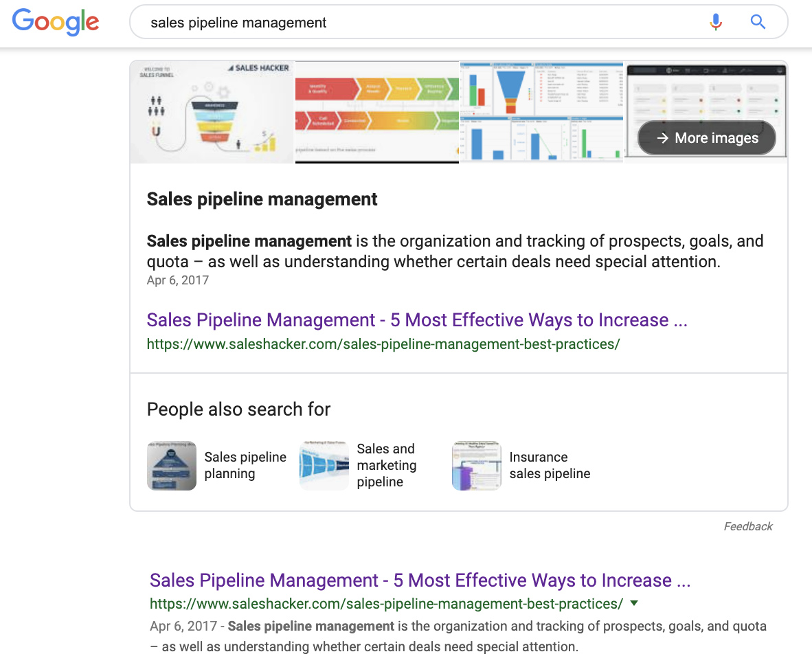Viewport: 812px width, 665px height.
Task: Open the first organic result title link
Action: (420, 581)
